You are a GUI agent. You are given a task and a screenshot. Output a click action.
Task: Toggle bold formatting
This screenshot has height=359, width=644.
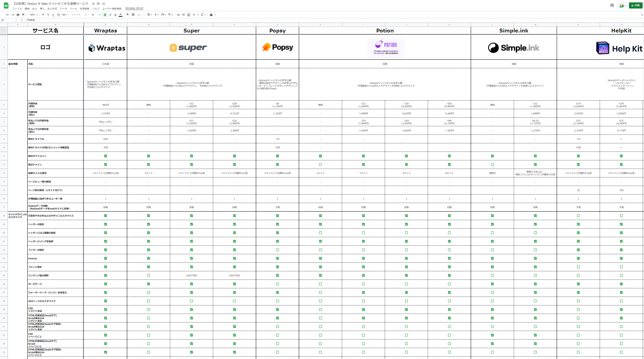pos(105,15)
